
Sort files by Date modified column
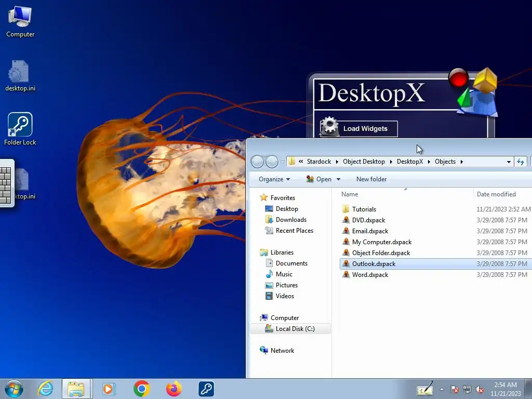point(496,194)
